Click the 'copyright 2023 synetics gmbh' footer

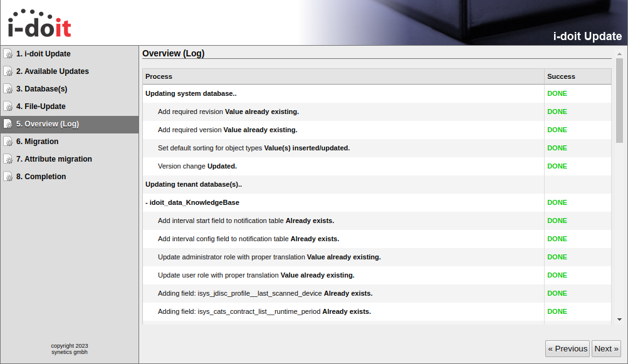[70, 349]
